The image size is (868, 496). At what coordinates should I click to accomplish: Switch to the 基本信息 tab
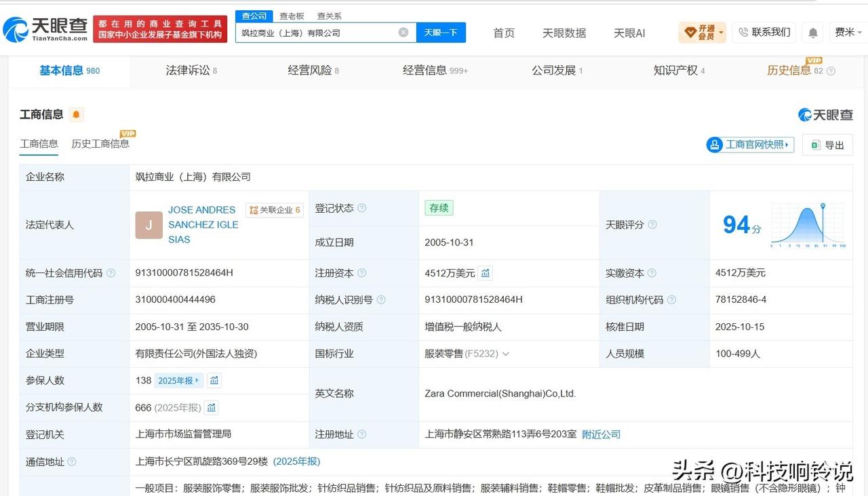point(69,70)
